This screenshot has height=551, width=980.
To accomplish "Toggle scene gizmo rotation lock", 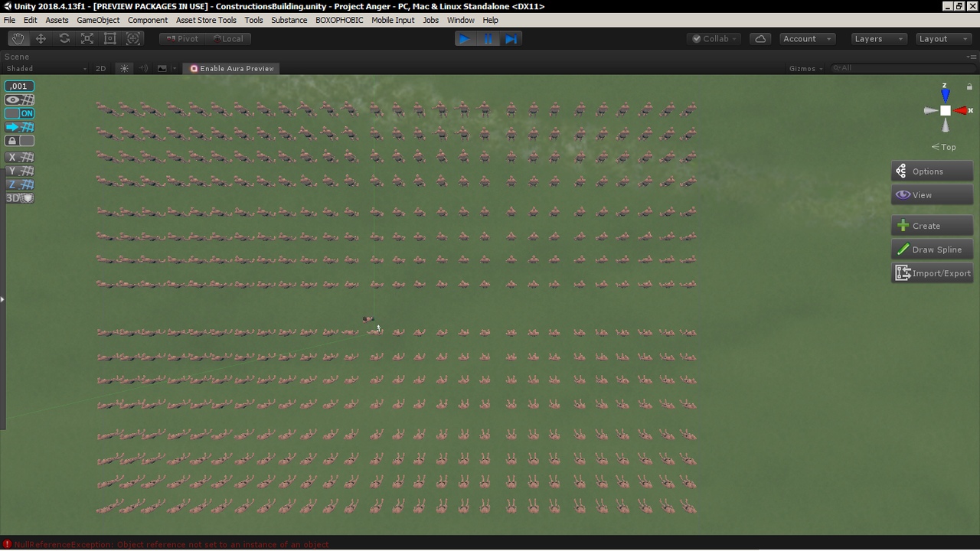I will [969, 86].
